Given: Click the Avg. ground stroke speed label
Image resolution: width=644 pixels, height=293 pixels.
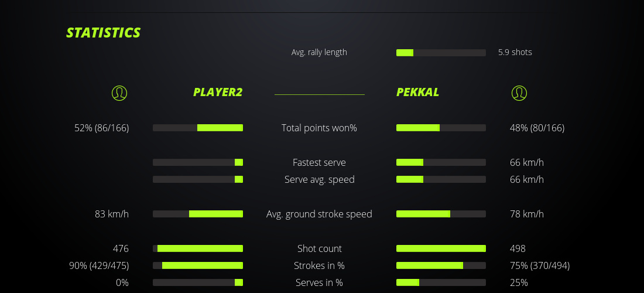Looking at the screenshot, I should pos(319,214).
